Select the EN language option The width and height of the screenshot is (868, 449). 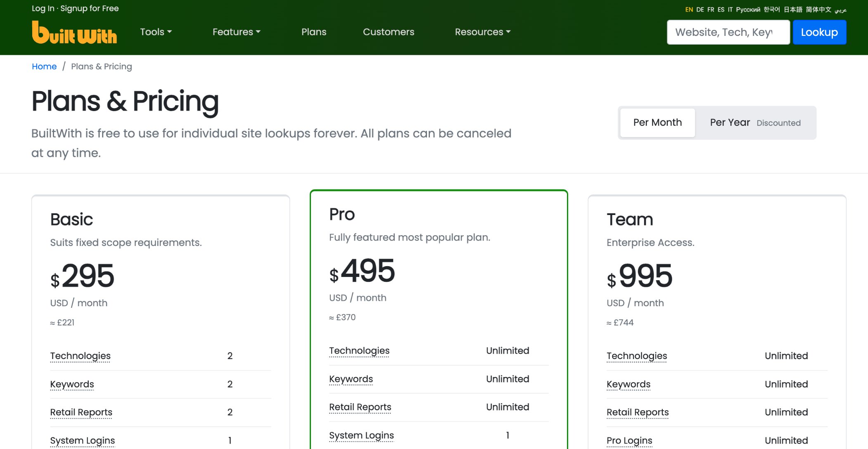689,9
